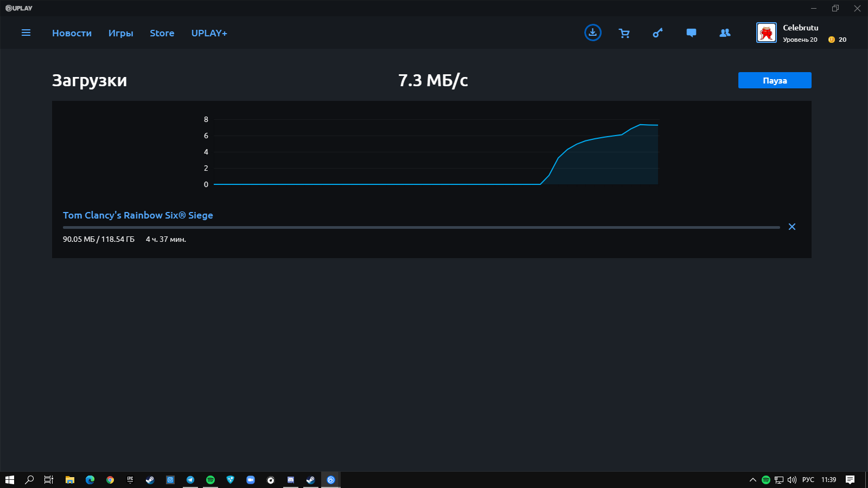Image resolution: width=868 pixels, height=488 pixels.
Task: Go to the Новости tab
Action: (72, 33)
